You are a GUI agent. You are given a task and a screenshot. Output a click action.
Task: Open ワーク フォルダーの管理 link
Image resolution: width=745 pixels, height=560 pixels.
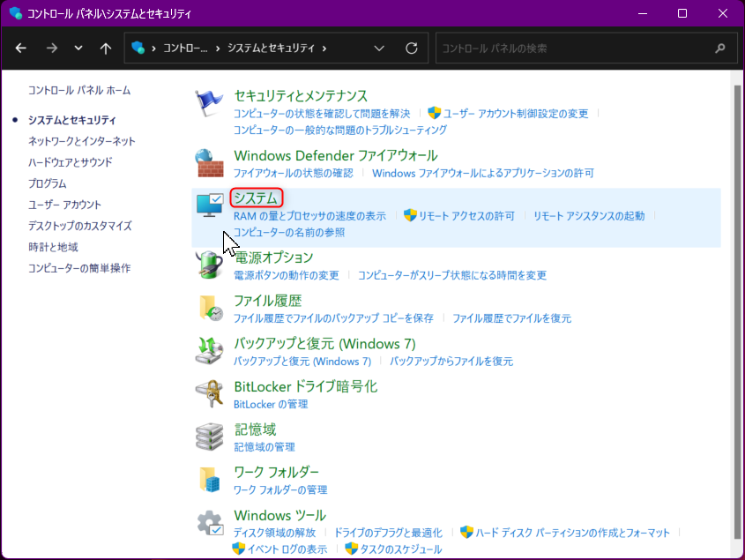280,490
